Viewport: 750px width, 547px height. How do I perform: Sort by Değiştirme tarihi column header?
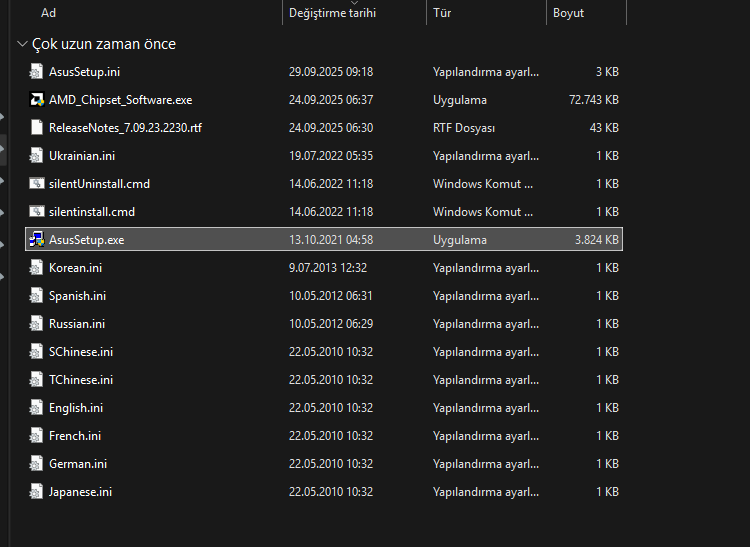pos(332,13)
